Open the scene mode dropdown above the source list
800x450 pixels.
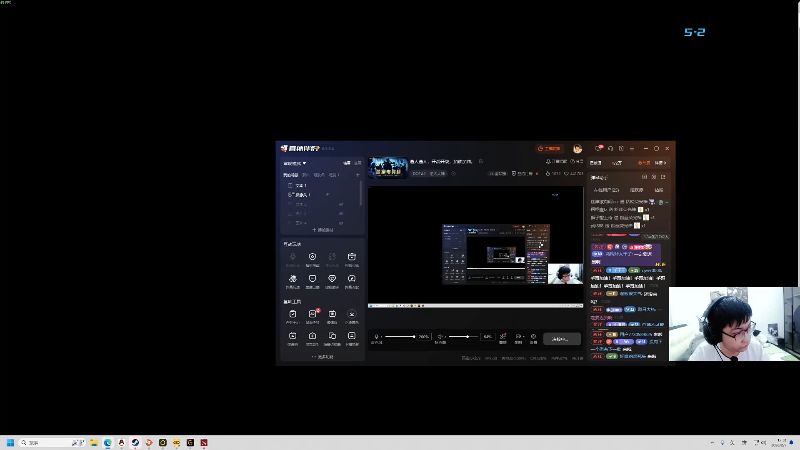tap(295, 163)
